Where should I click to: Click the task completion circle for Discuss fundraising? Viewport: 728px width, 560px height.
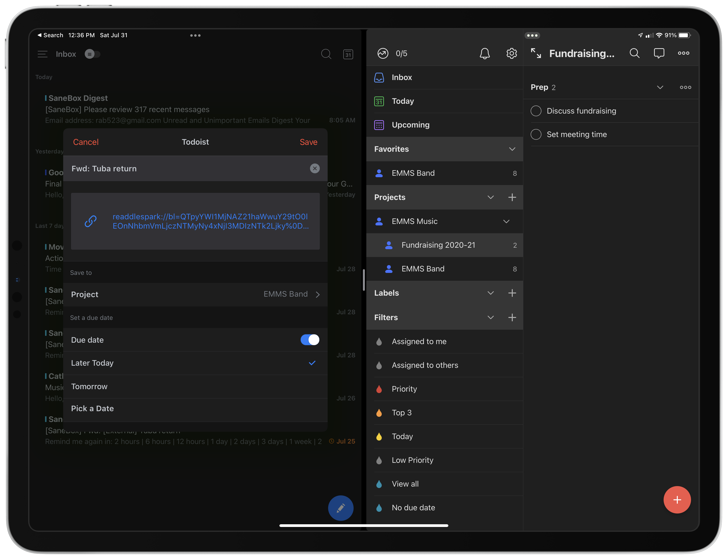(536, 111)
